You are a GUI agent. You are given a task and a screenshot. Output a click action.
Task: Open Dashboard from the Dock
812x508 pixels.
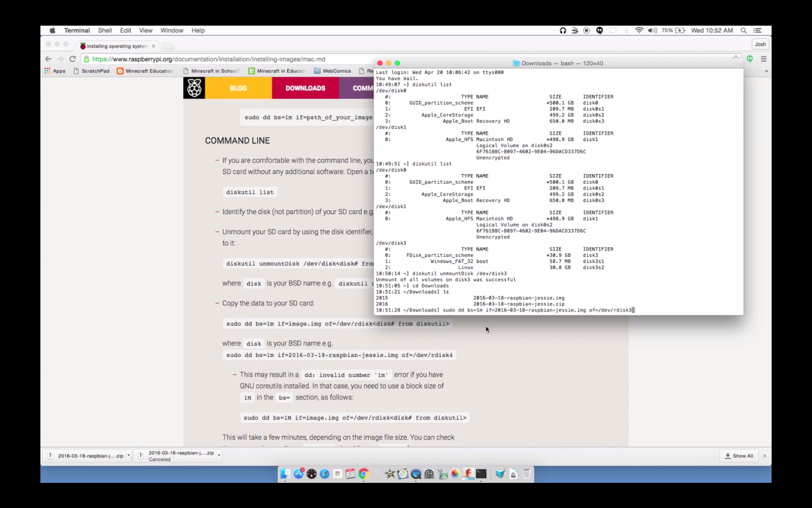pos(312,474)
